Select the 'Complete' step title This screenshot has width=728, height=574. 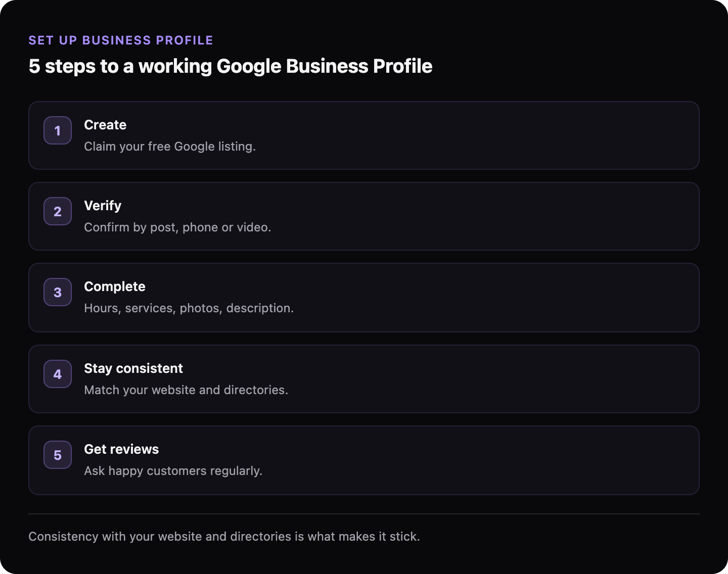(x=115, y=286)
